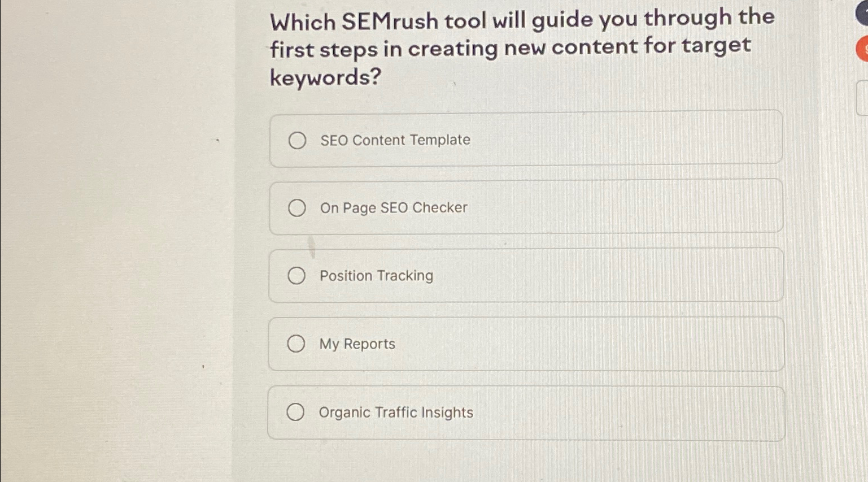
Task: Click the Organic Traffic Insights label text
Action: (396, 413)
